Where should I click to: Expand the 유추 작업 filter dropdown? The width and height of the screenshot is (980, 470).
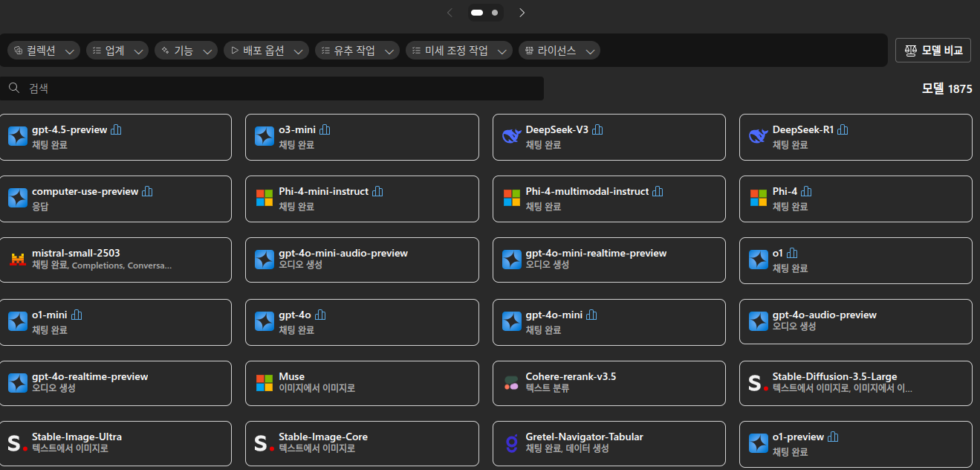click(x=357, y=51)
